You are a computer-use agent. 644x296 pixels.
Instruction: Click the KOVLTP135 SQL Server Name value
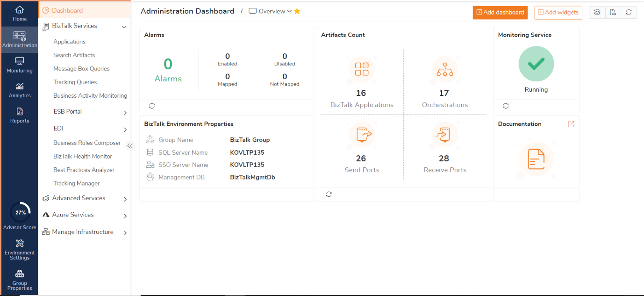click(x=247, y=152)
